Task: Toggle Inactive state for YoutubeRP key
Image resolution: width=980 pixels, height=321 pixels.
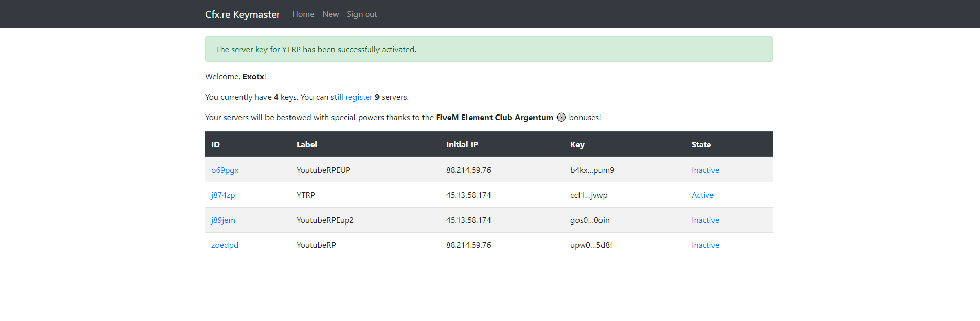Action: 705,245
